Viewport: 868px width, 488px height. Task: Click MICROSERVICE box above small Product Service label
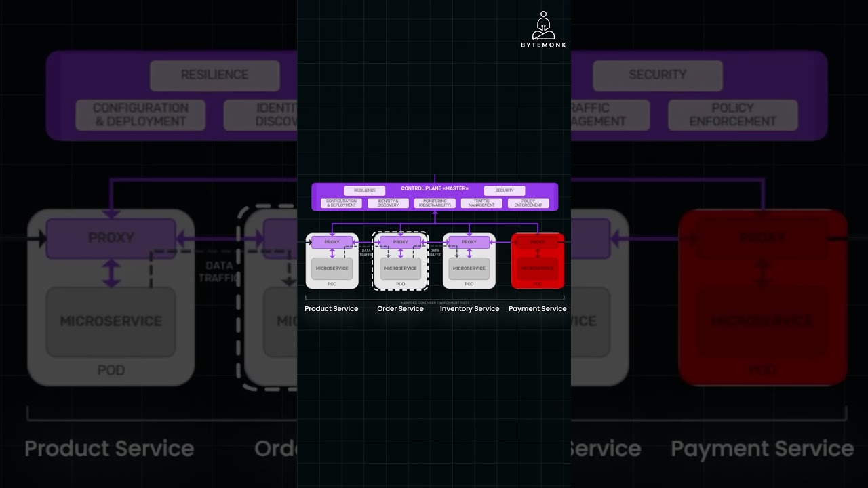[x=332, y=268]
